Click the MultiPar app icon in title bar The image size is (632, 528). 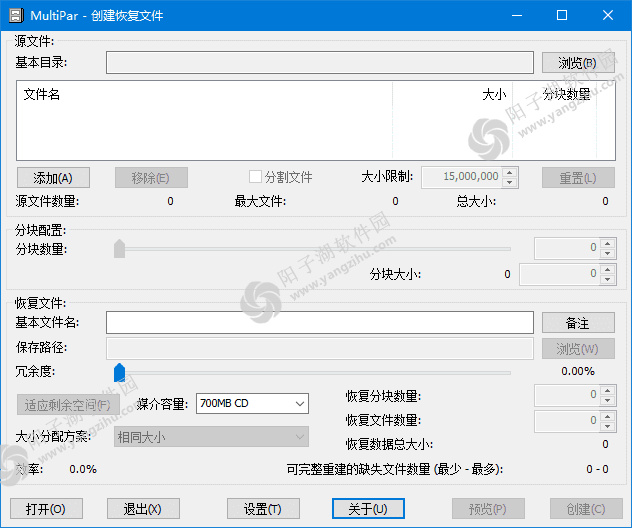tap(15, 15)
